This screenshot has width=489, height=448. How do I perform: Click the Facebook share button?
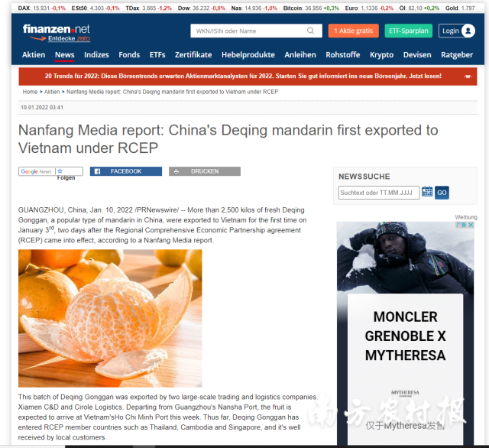pos(126,171)
